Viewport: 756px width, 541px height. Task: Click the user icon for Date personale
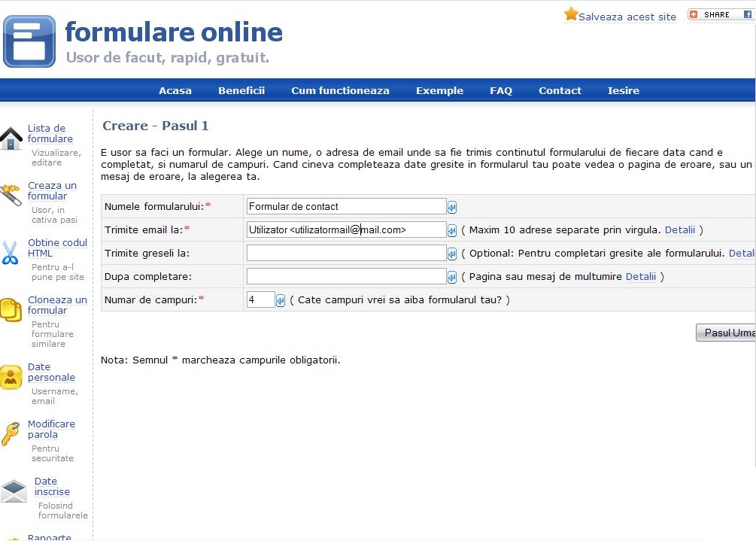pos(11,377)
